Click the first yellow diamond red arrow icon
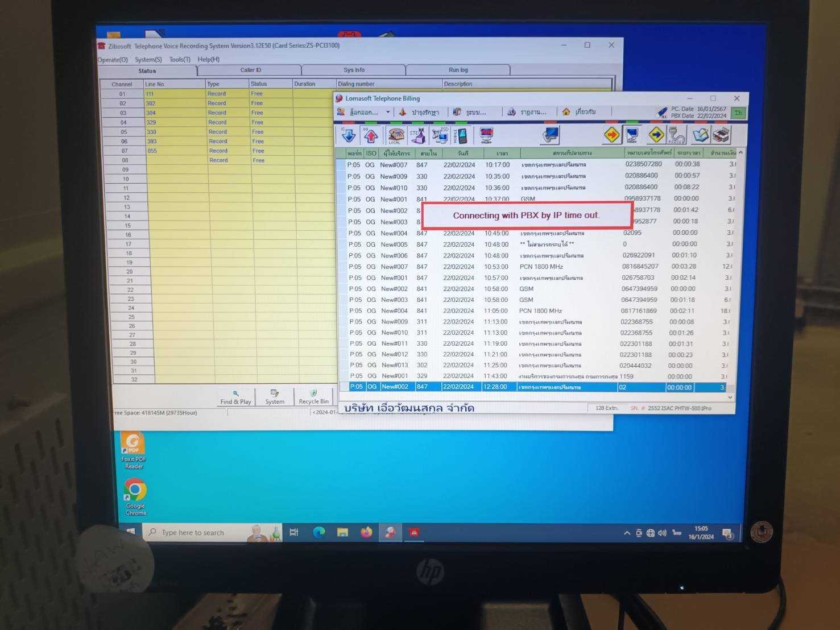Viewport: 840px width, 630px height. [611, 135]
